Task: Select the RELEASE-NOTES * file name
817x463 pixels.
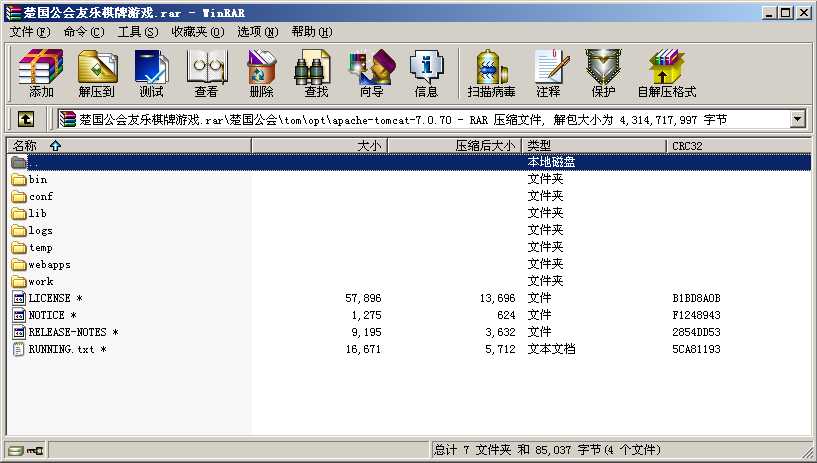Action: pos(73,332)
